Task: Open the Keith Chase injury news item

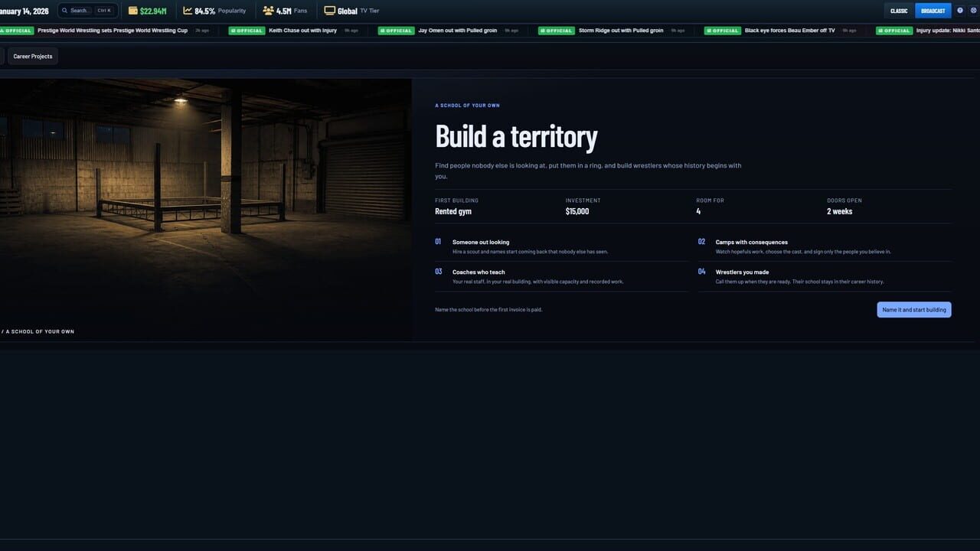Action: pyautogui.click(x=303, y=31)
